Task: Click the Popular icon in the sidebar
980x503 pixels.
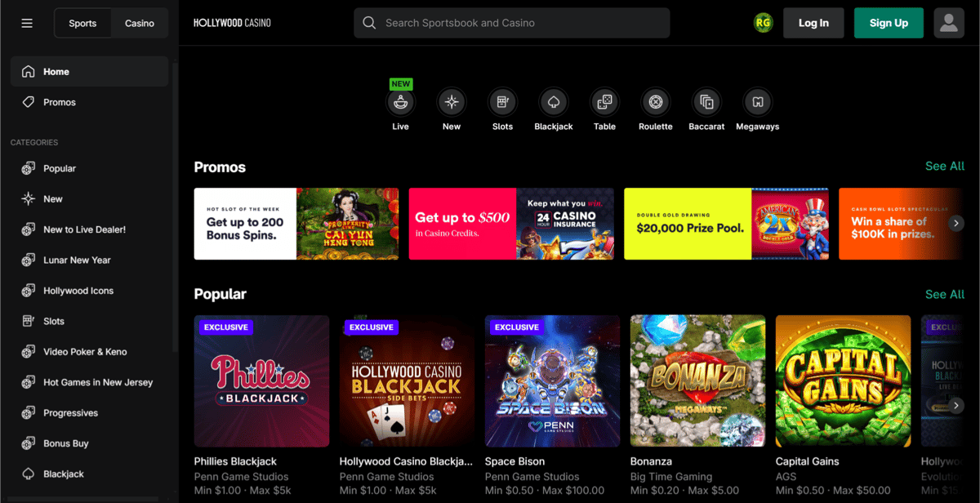Action: click(x=29, y=168)
